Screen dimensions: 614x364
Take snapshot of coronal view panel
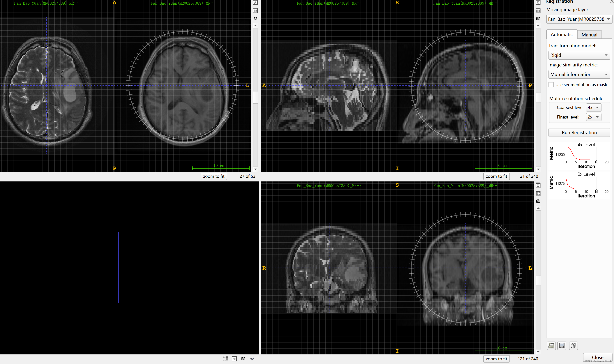click(x=538, y=201)
